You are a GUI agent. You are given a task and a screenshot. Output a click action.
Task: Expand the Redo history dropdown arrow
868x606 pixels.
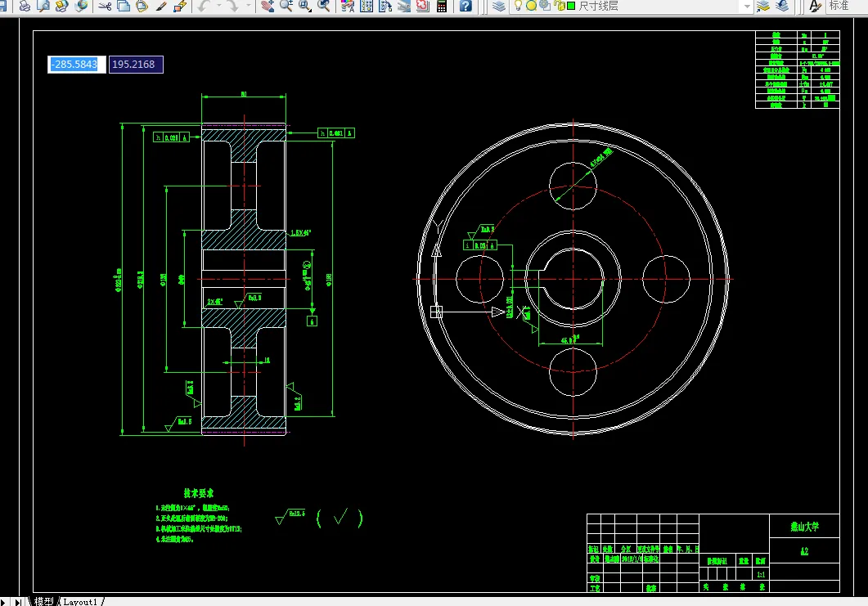click(x=247, y=6)
